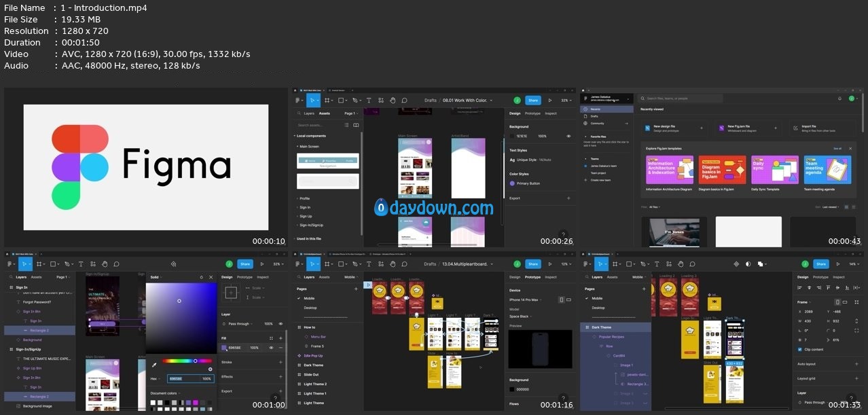Screen dimensions: 868x415
Task: Toggle portrait frame orientation in the 00:01:33 frame
Action: 839,302
